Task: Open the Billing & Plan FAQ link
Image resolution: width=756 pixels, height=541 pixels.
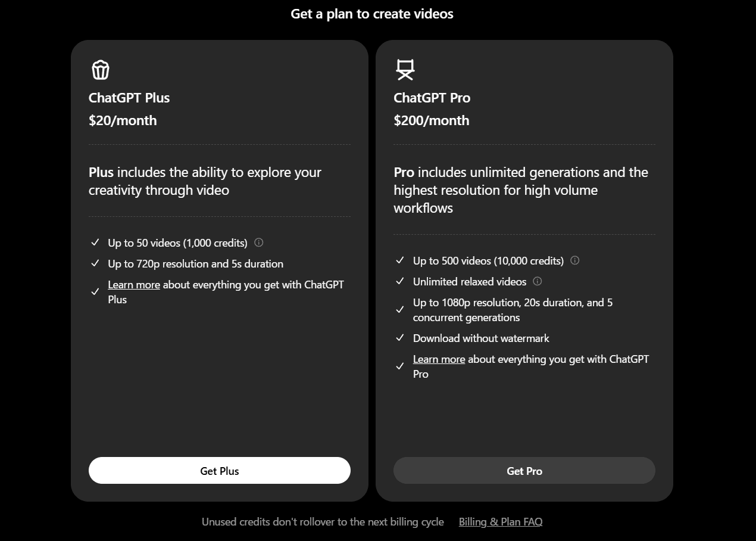Action: click(501, 522)
